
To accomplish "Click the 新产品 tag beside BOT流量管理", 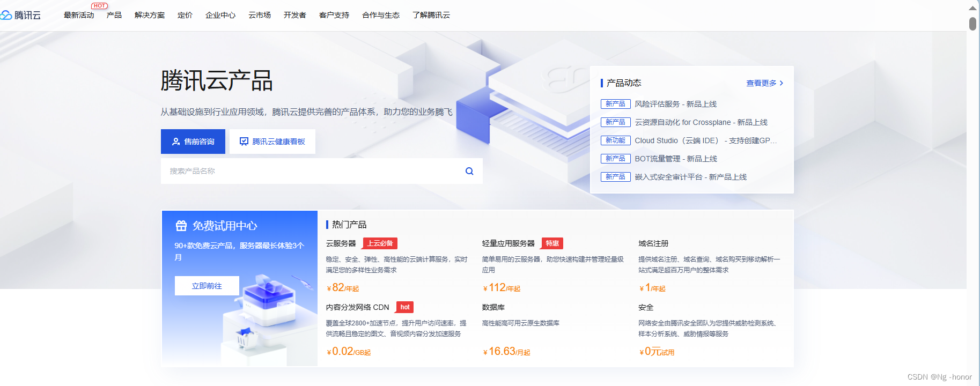I will coord(615,159).
